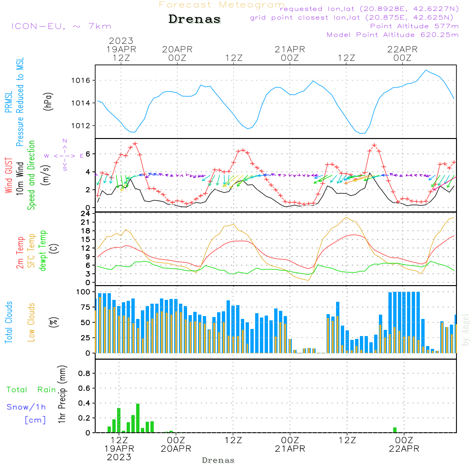The image size is (476, 476).
Task: Click the bottom axis label "00Z 22APR"
Action: pos(404,445)
